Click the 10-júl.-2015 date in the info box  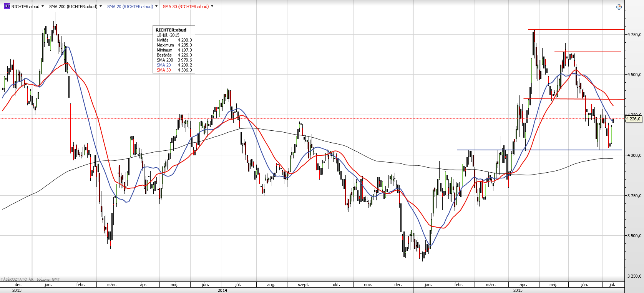(x=168, y=35)
